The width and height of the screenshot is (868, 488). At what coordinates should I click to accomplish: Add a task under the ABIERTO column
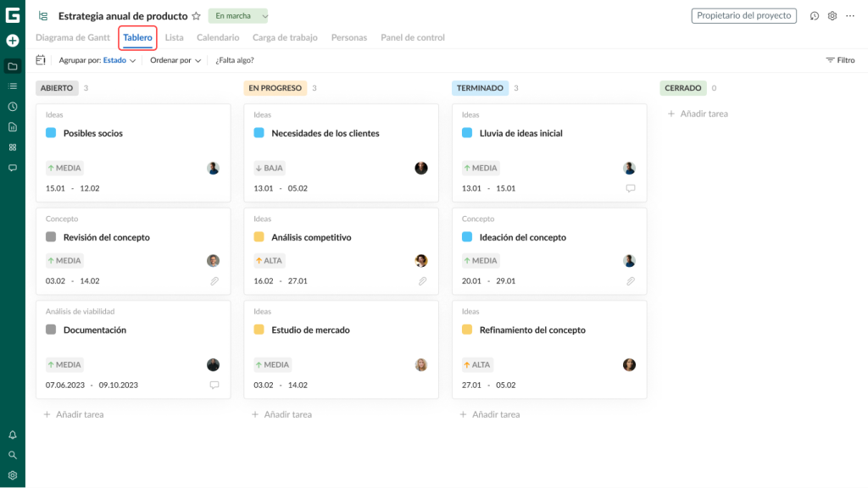[74, 414]
